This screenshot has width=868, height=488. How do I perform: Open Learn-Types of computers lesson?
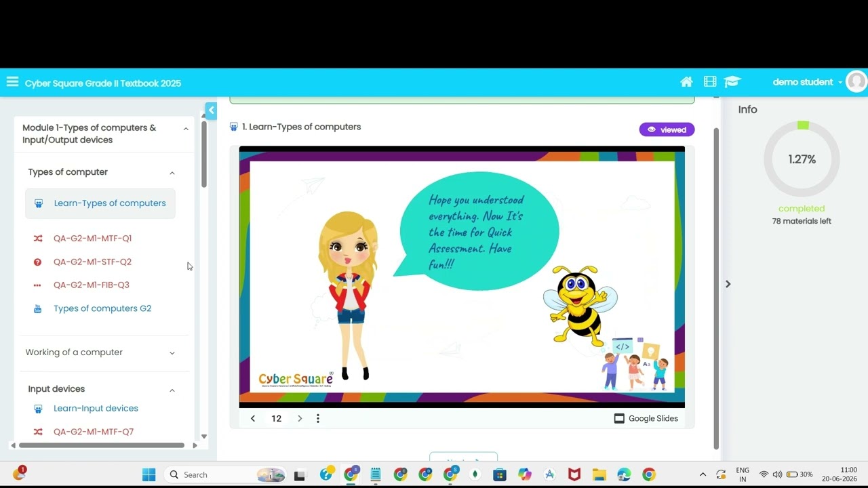[x=100, y=203]
